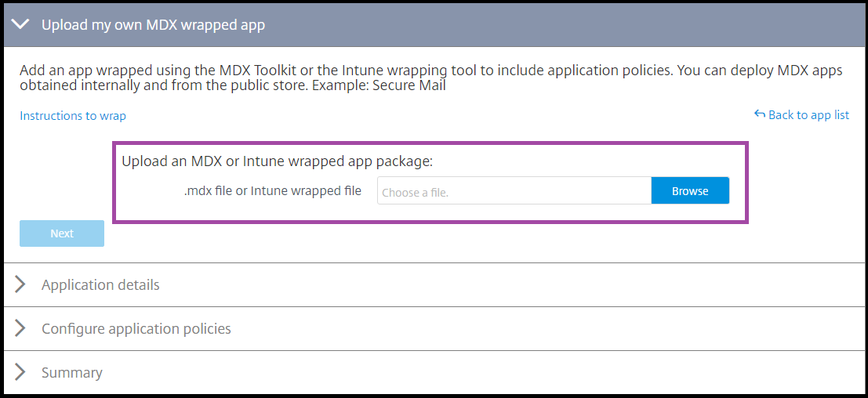Click the Next button
Screen dimensions: 868x398
coord(62,233)
